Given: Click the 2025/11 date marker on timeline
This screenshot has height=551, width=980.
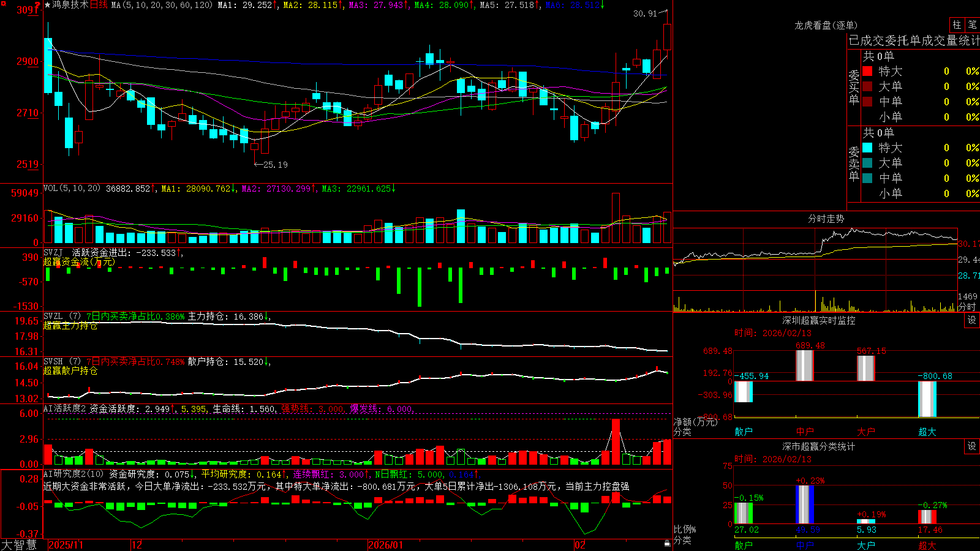Looking at the screenshot, I should [66, 545].
